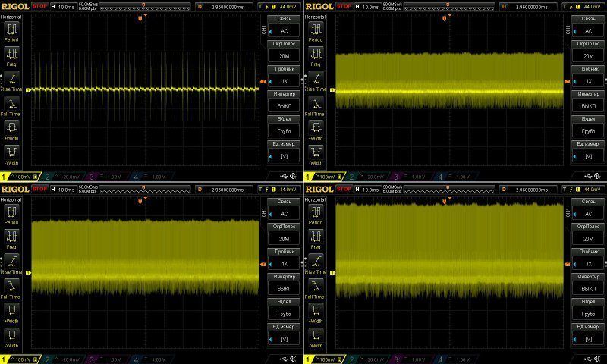607x364 pixels.
Task: Click orange trigger level marker, top-left capture
Action: coord(263,81)
